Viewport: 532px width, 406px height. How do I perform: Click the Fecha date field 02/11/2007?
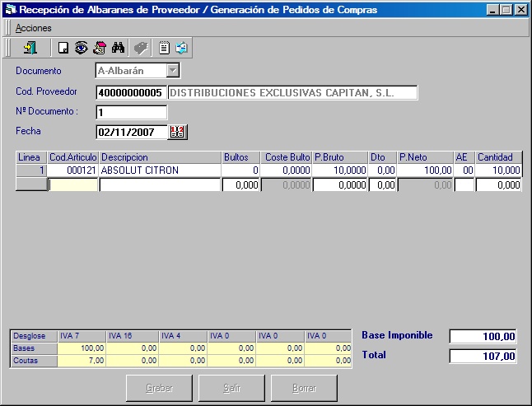pos(132,132)
